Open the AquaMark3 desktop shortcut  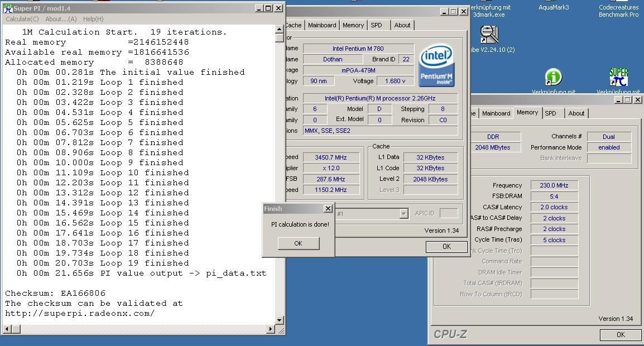tap(554, 7)
